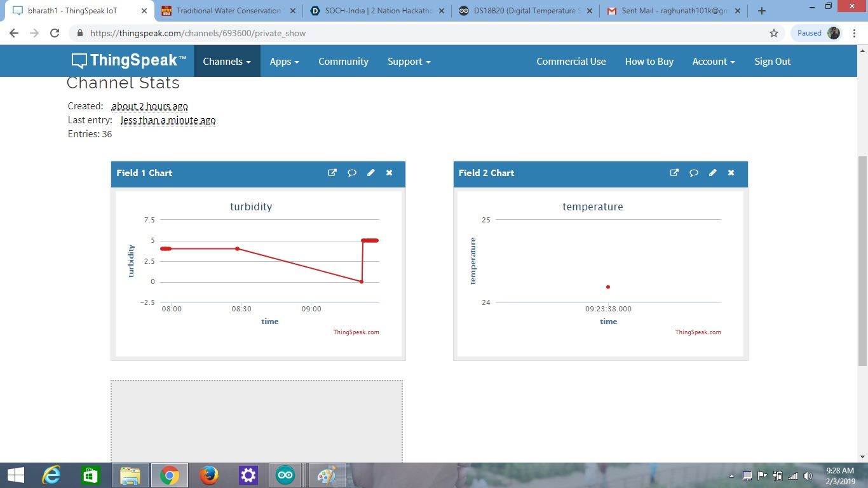Open Paint from taskbar

(x=327, y=475)
